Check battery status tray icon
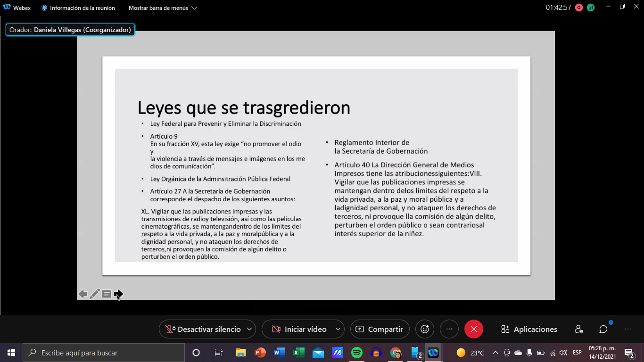 tap(541, 353)
